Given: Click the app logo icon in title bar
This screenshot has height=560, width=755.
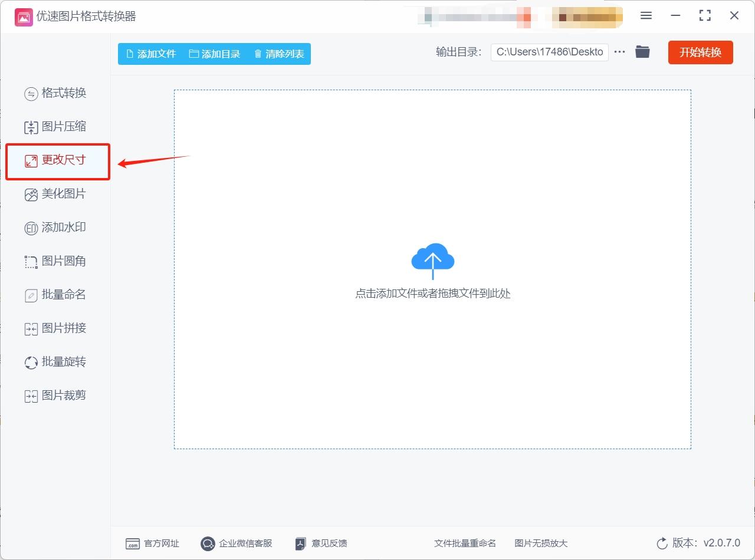Looking at the screenshot, I should [24, 17].
